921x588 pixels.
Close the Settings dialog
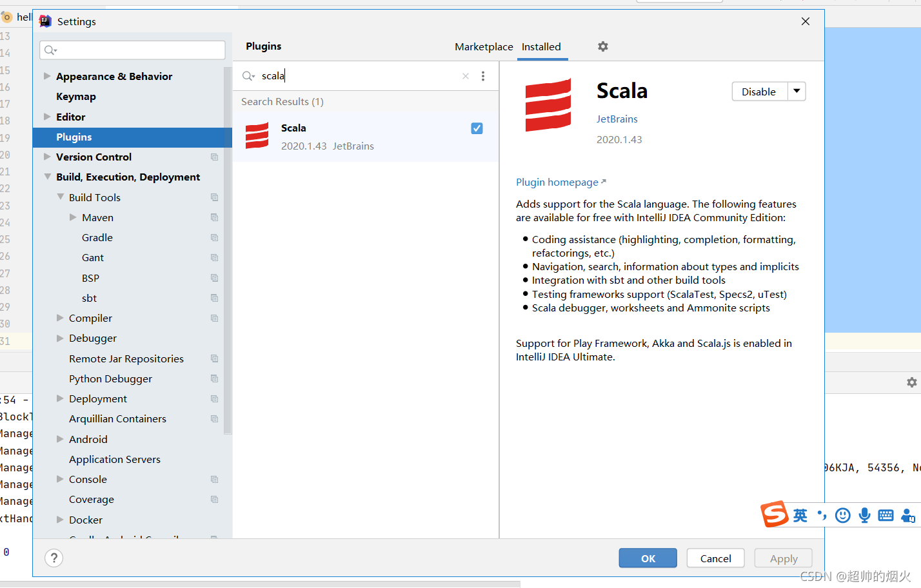(x=806, y=21)
